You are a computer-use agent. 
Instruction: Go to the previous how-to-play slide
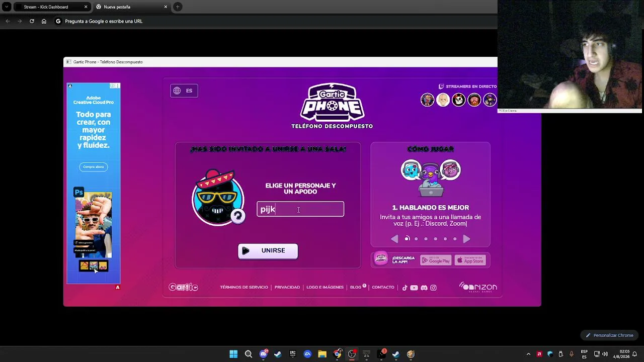point(394,239)
